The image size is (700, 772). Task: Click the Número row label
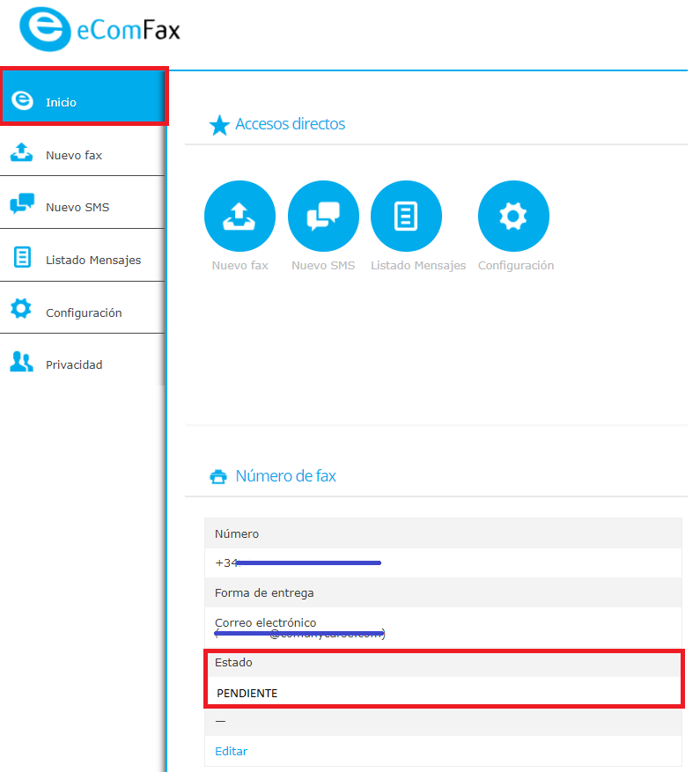(x=237, y=533)
